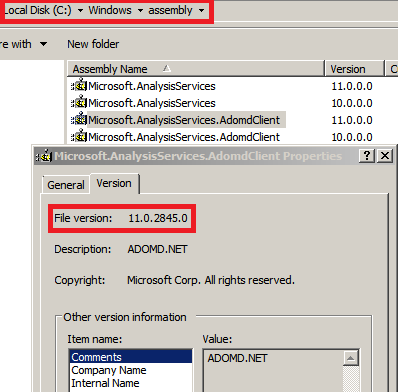Viewport: 398px width, 392px height.
Task: Click icon of Microsoft.AnalysisServices version 10.0.0.0
Action: (79, 103)
